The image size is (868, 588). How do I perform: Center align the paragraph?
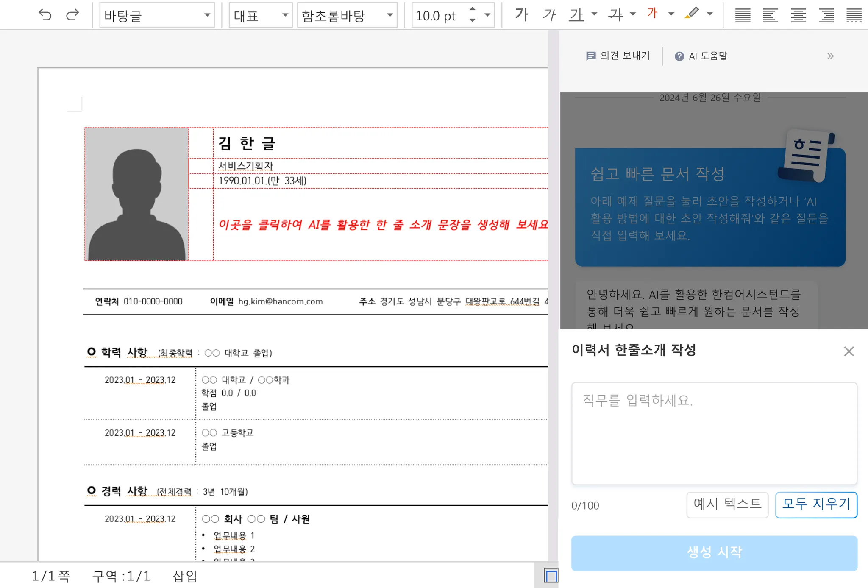tap(798, 16)
